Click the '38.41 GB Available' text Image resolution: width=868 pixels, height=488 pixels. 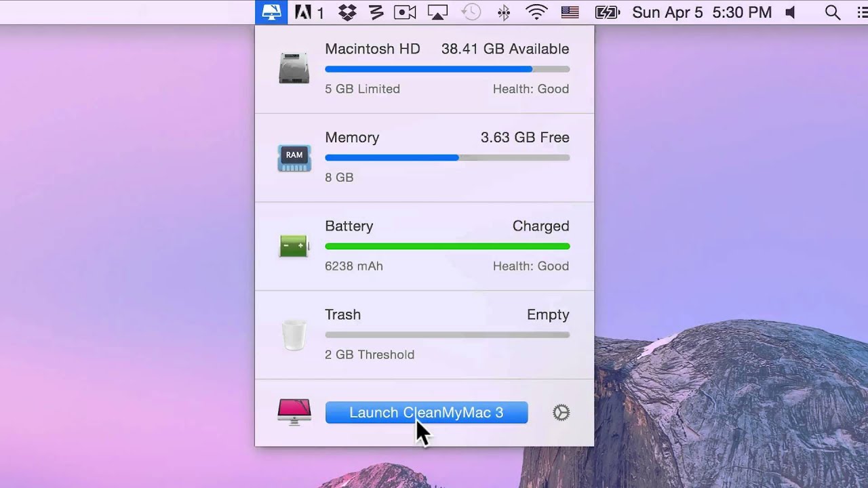tap(505, 49)
